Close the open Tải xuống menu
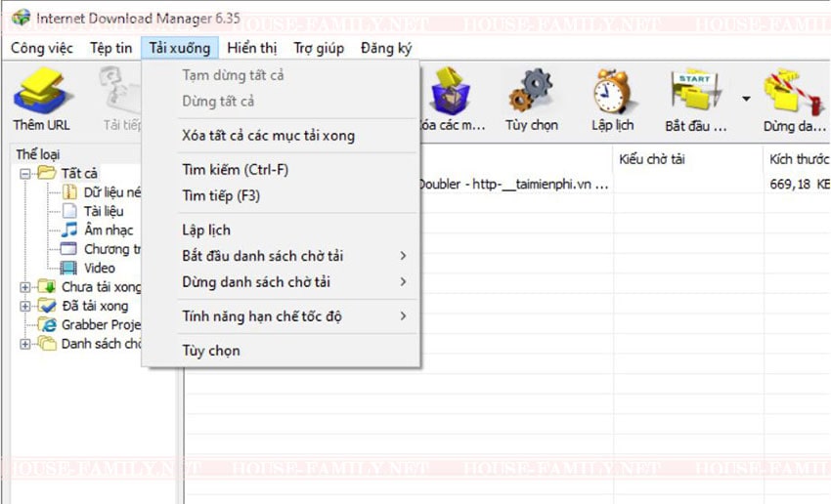 pyautogui.click(x=180, y=48)
